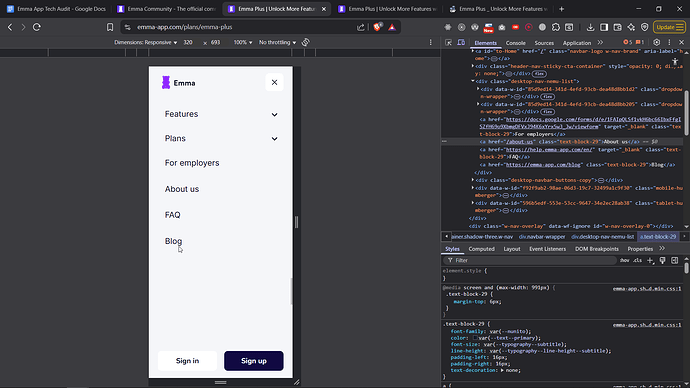Switch to the Layout tab
690x388 pixels.
[x=512, y=249]
